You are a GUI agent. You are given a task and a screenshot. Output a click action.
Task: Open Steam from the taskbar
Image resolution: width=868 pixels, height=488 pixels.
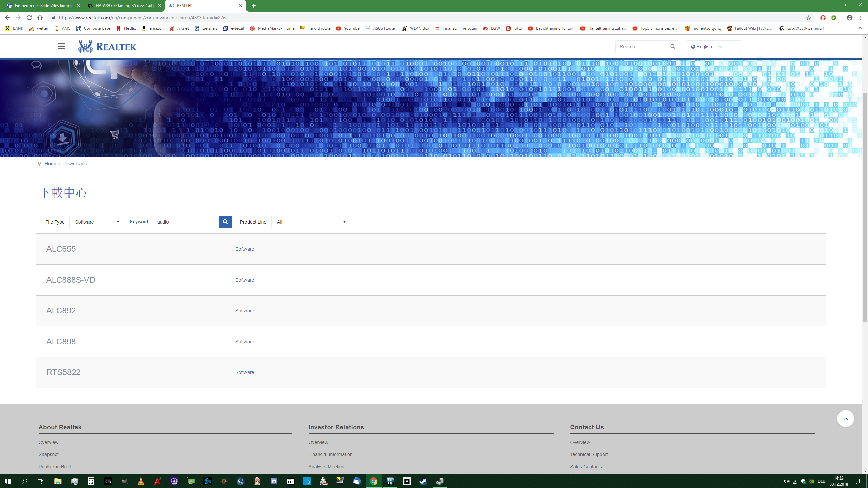[423, 481]
